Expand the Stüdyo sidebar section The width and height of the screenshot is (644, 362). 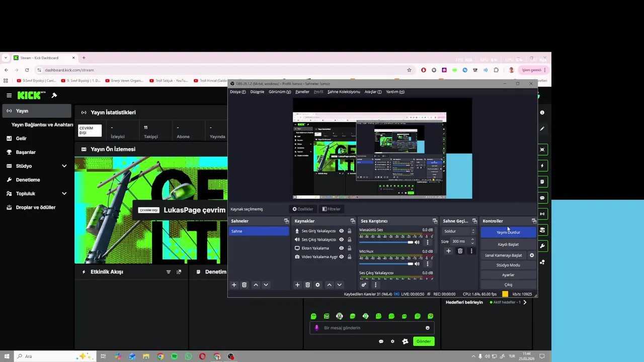pos(64,166)
